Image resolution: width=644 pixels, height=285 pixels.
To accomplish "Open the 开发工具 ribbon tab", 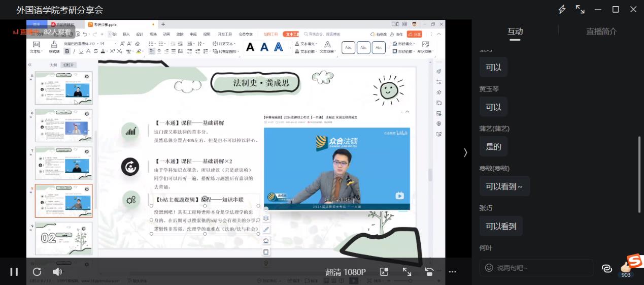I will pos(225,35).
